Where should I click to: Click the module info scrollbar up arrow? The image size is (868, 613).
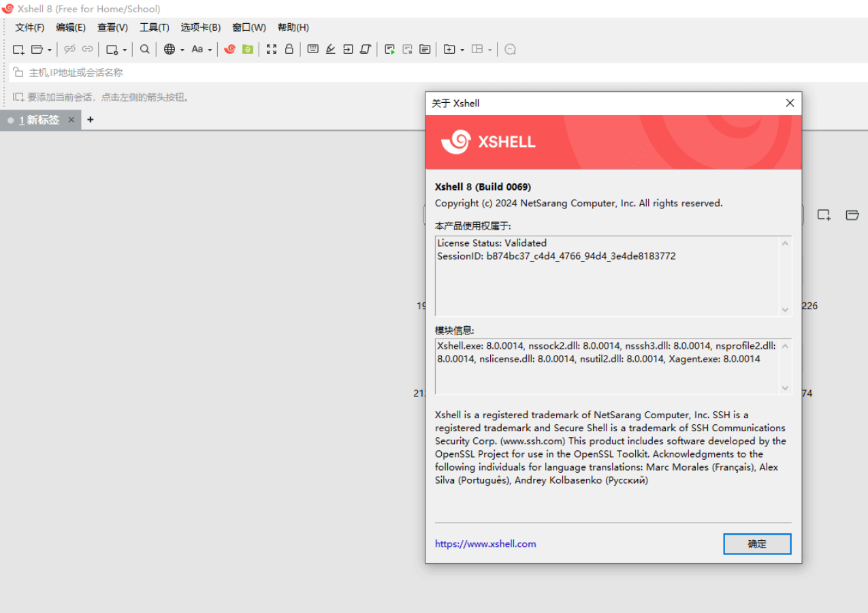click(x=785, y=346)
